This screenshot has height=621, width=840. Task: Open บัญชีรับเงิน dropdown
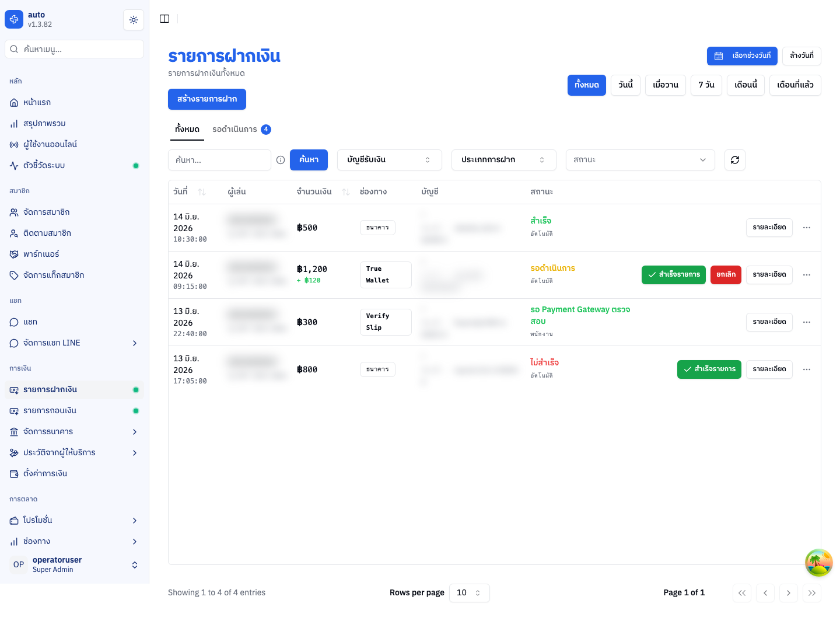pos(390,160)
